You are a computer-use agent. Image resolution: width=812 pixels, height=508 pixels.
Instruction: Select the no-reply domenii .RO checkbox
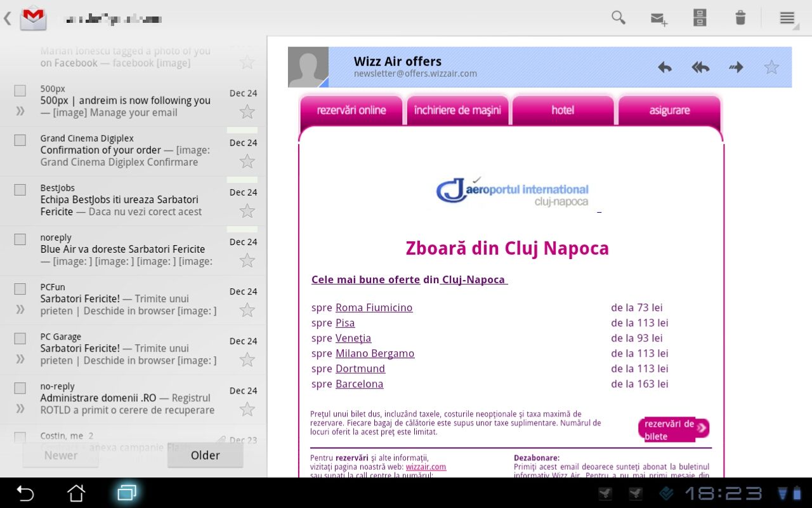point(20,387)
